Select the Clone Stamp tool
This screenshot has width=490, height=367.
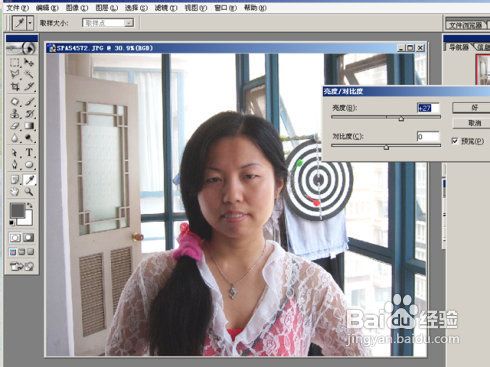click(x=15, y=114)
